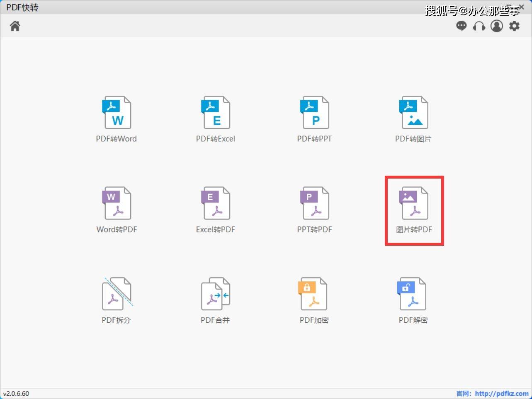Open the PDF合并 merge tool
This screenshot has width=532, height=399.
(216, 301)
